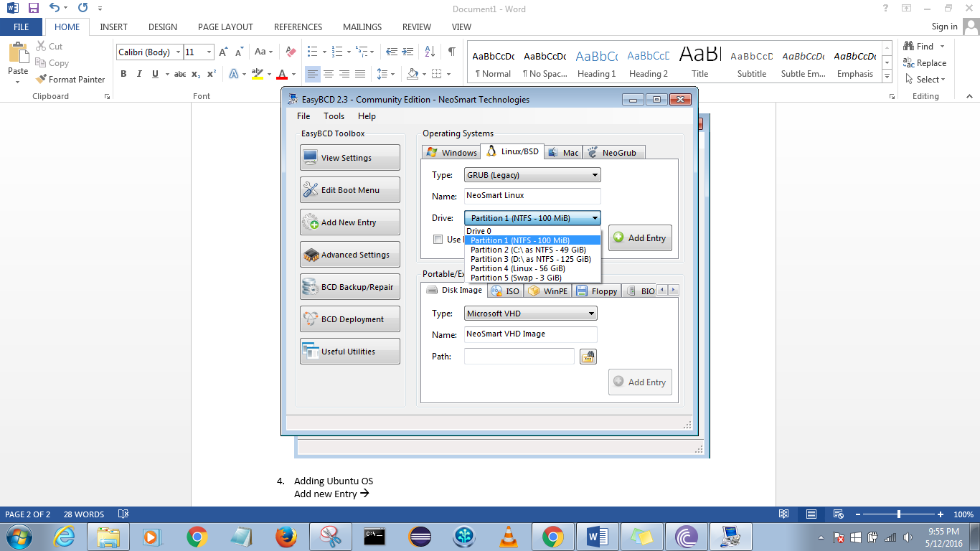Tick the 'Use' checkbox below the Drive dropdown
980x551 pixels.
438,240
